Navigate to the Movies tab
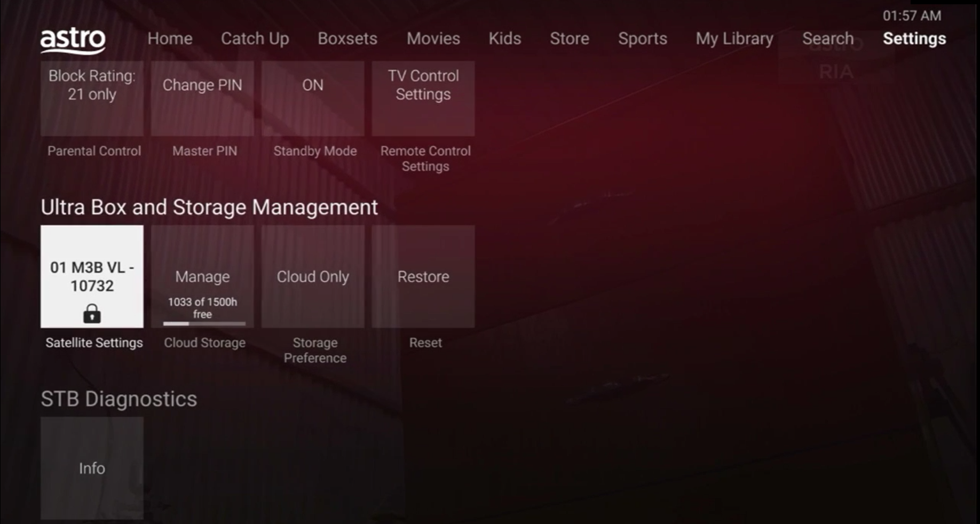Viewport: 980px width, 524px height. point(433,38)
